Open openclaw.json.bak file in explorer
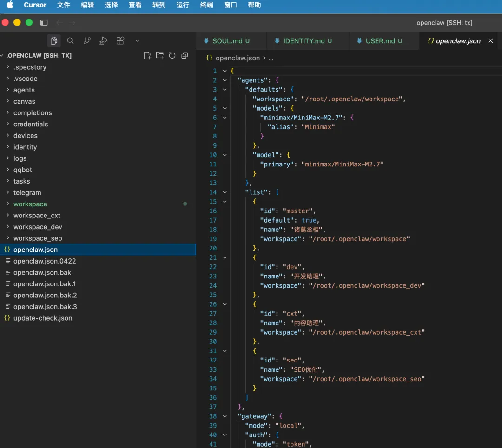Viewport: 502px width, 448px height. 42,272
